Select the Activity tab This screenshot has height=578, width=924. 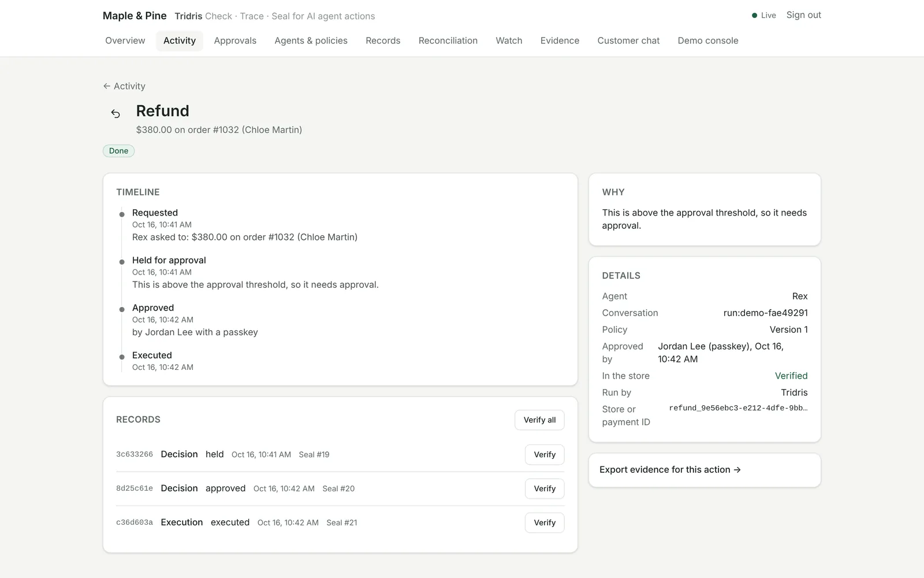click(180, 40)
